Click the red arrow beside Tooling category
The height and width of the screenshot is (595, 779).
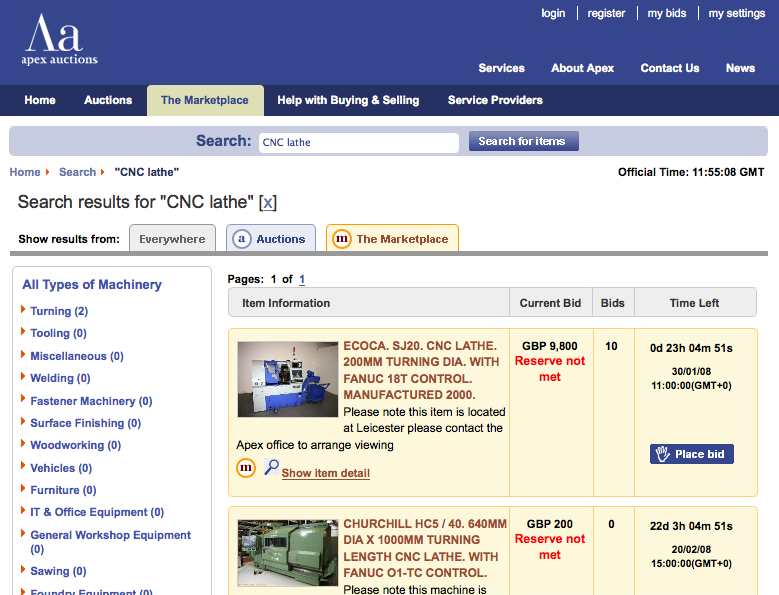point(23,331)
